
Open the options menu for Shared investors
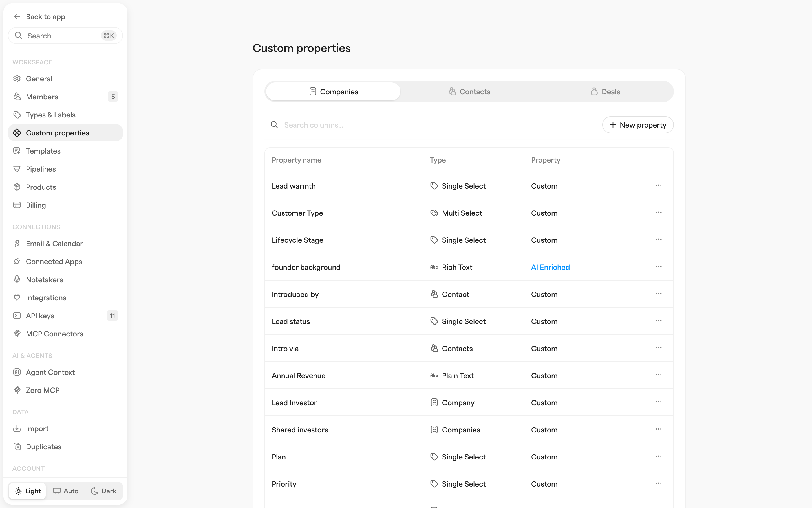point(658,429)
